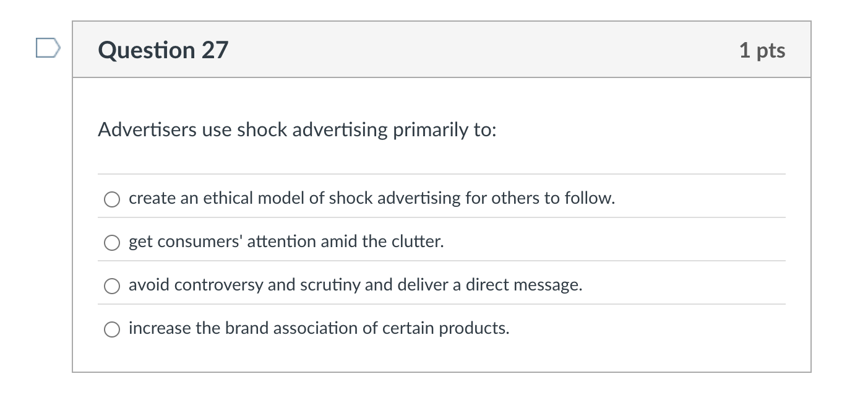Click the Question 27 header text
Screen dimensions: 868x410
pos(163,50)
